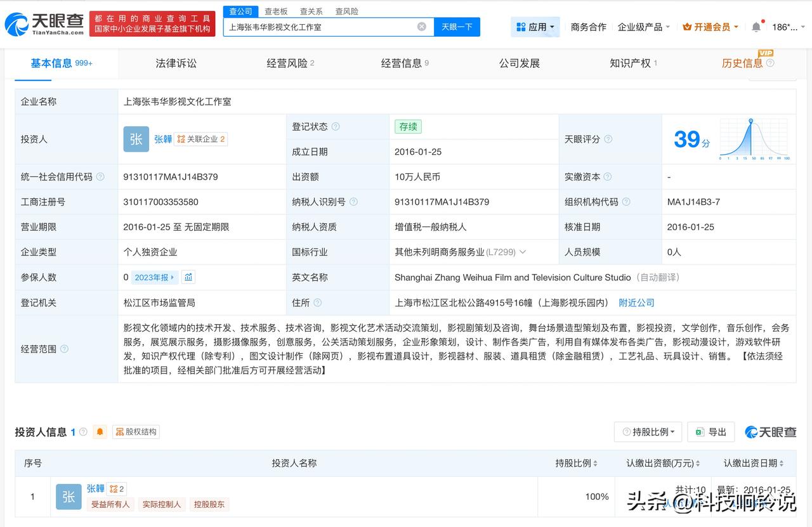This screenshot has height=527, width=812.
Task: Click the 导出 export button
Action: pos(710,432)
